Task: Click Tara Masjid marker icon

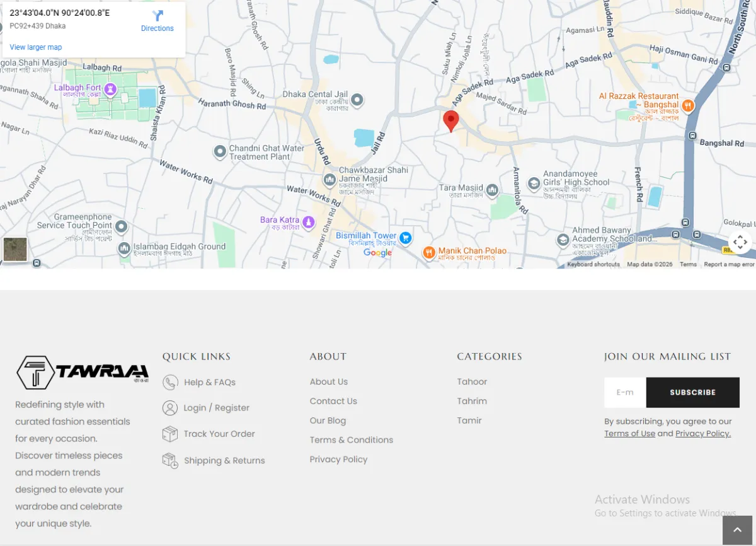Action: pos(493,189)
